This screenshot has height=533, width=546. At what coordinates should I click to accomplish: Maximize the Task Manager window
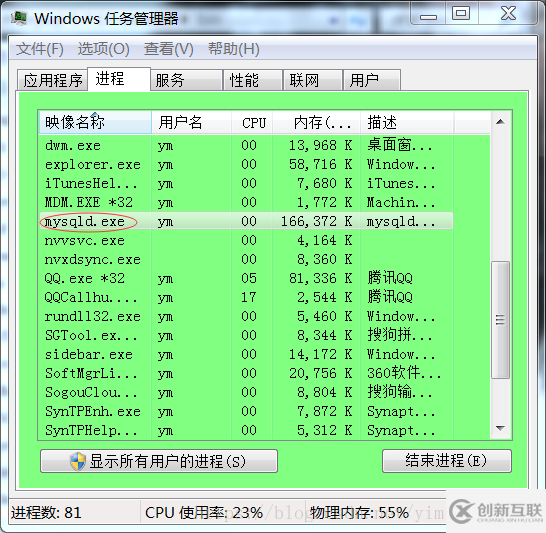coord(461,15)
